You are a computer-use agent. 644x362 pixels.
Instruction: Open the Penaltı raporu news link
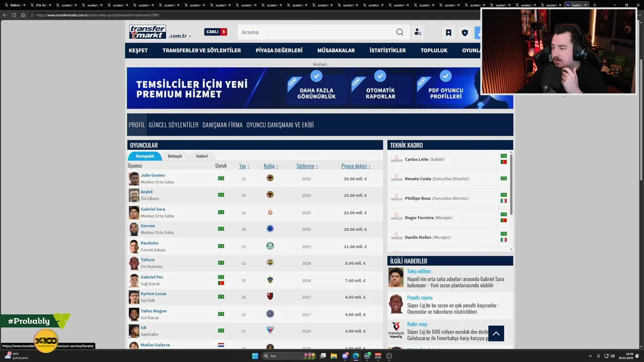click(x=420, y=298)
